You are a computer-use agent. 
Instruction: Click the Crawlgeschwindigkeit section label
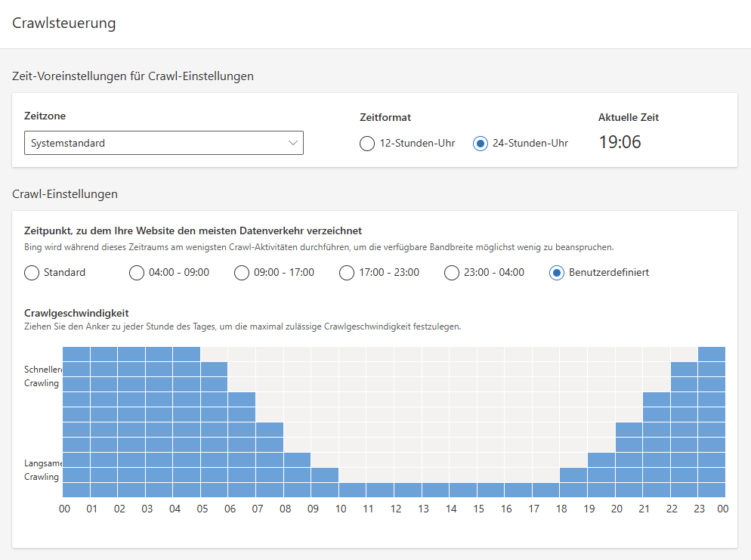point(76,314)
